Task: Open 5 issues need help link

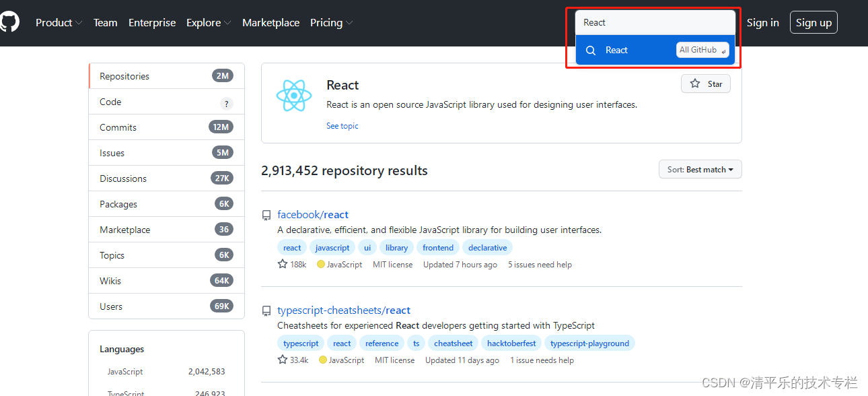Action: coord(540,265)
